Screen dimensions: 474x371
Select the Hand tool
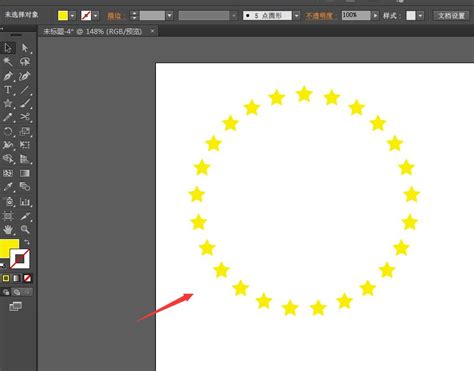click(x=8, y=229)
